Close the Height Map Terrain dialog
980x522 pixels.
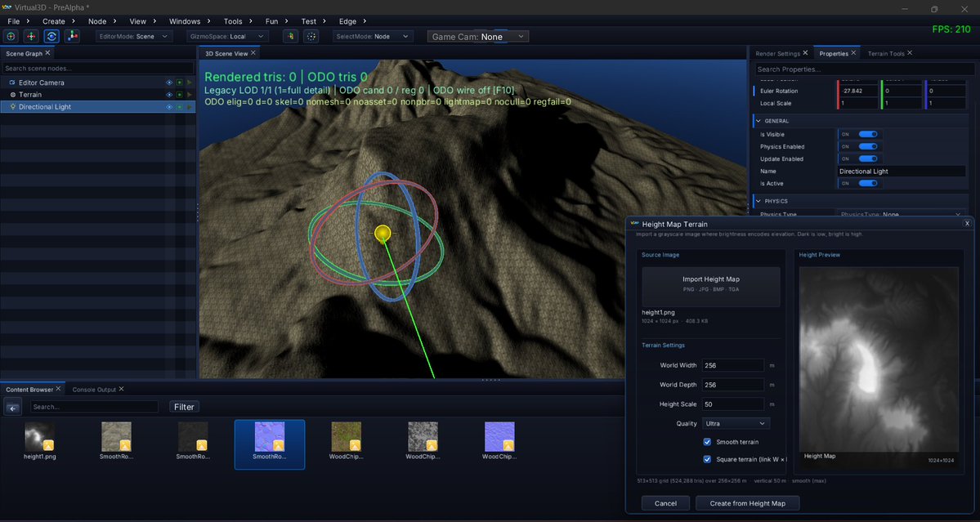coord(967,224)
